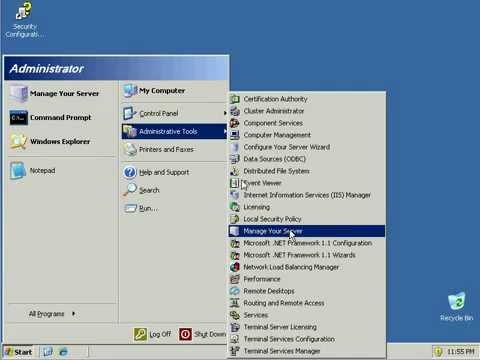Open Routing and Remote Access icon

coord(235,303)
